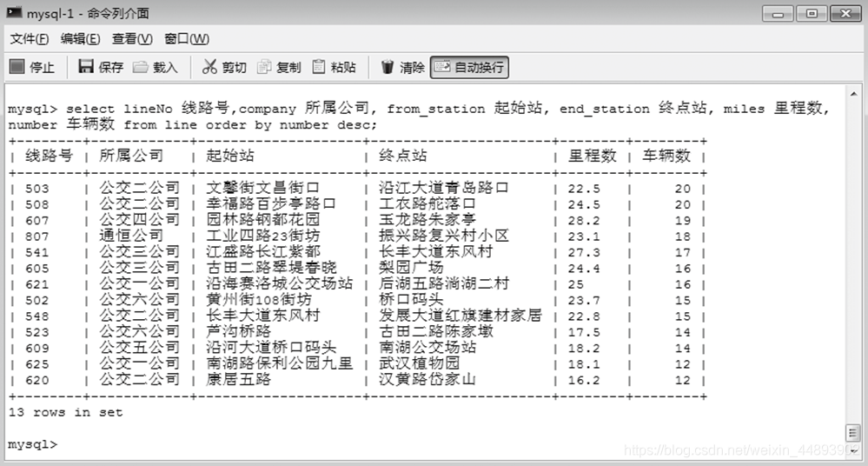This screenshot has height=466, width=868.
Task: Click 康居五路 start station
Action: pos(239,380)
